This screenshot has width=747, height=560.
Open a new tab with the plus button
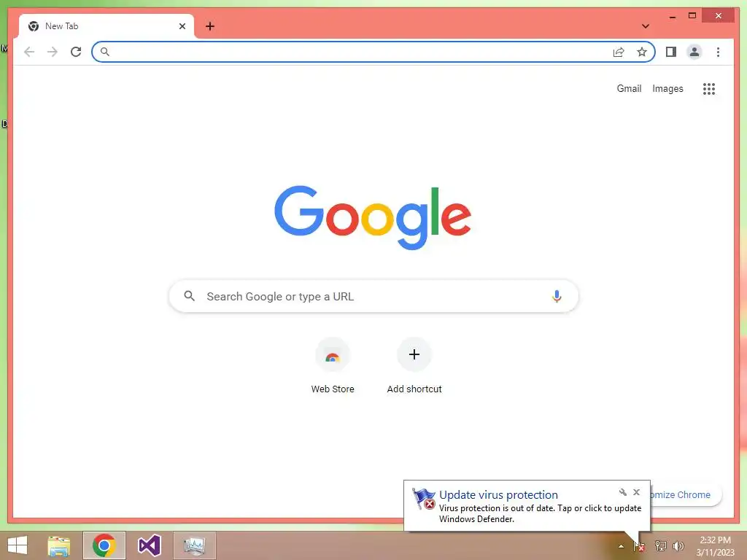210,26
